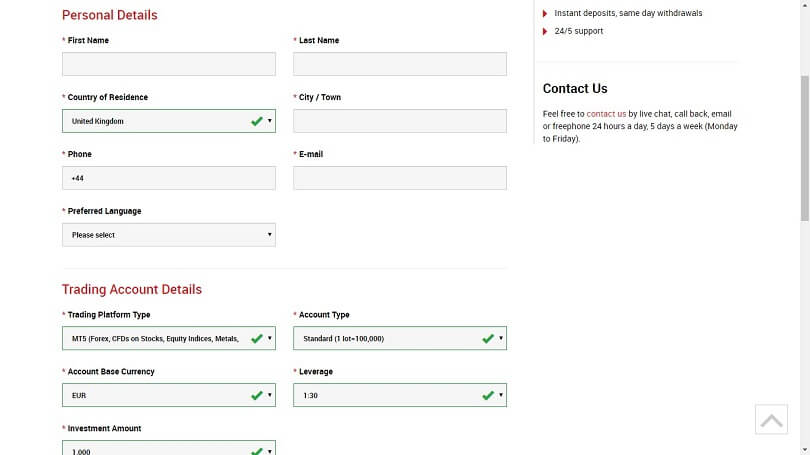Click the green checkmark in Account Base Currency
This screenshot has height=455, width=810.
pyautogui.click(x=257, y=396)
